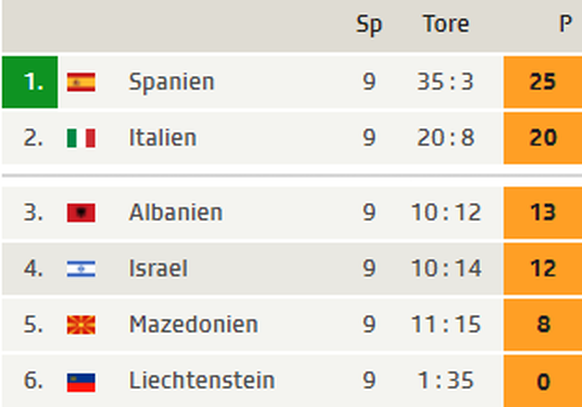Screen dimensions: 582x407
Task: Click Spain's goals 35:3 value
Action: pos(445,82)
